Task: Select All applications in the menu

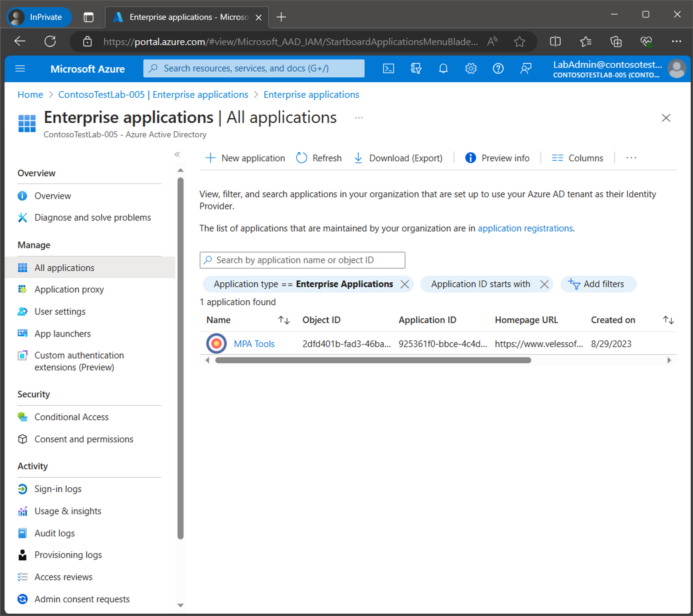Action: point(90,268)
